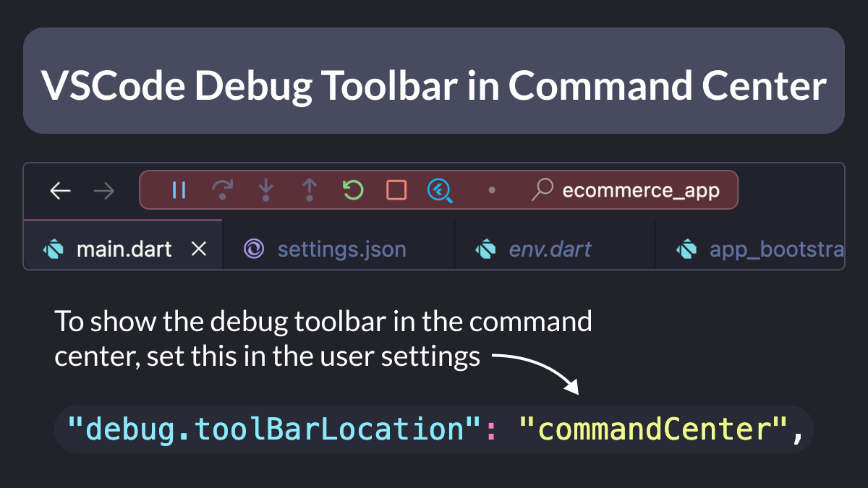Open the settings.json tab
The image size is (868, 488).
339,245
